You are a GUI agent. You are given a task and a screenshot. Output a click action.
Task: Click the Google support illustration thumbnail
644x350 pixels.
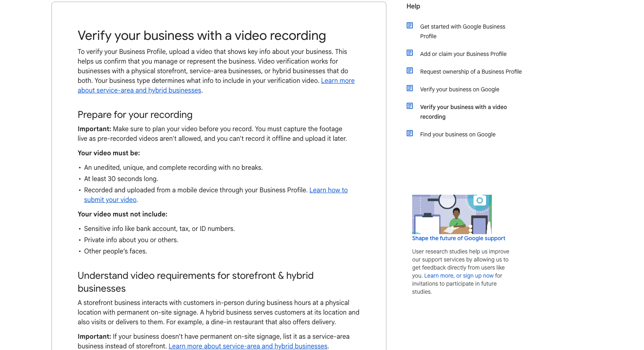(x=452, y=214)
